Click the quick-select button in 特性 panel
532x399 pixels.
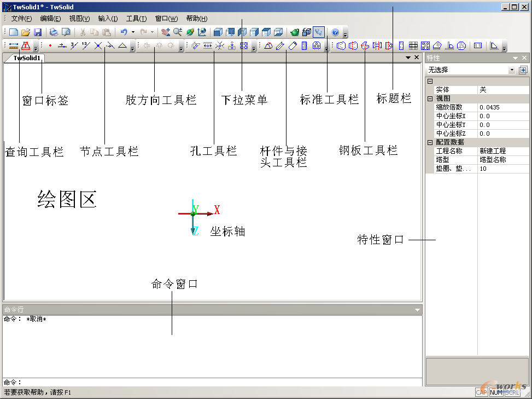point(523,70)
